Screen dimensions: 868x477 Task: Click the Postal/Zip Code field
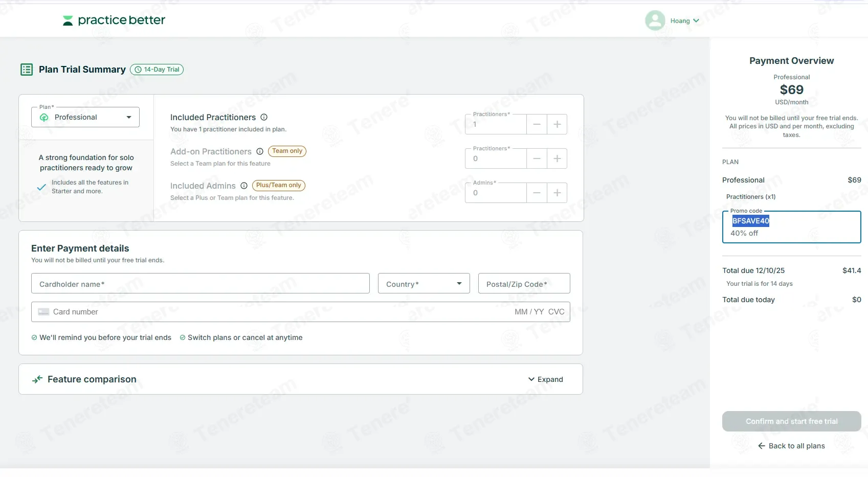pos(524,284)
